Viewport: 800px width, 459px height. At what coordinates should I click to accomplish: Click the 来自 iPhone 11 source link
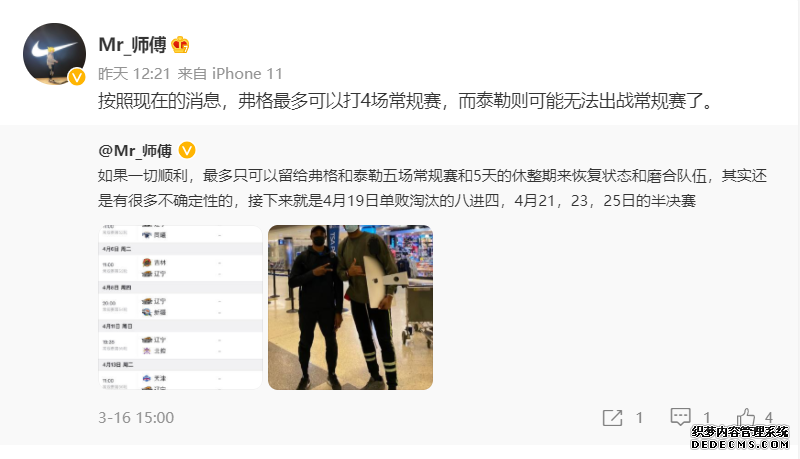(230, 74)
